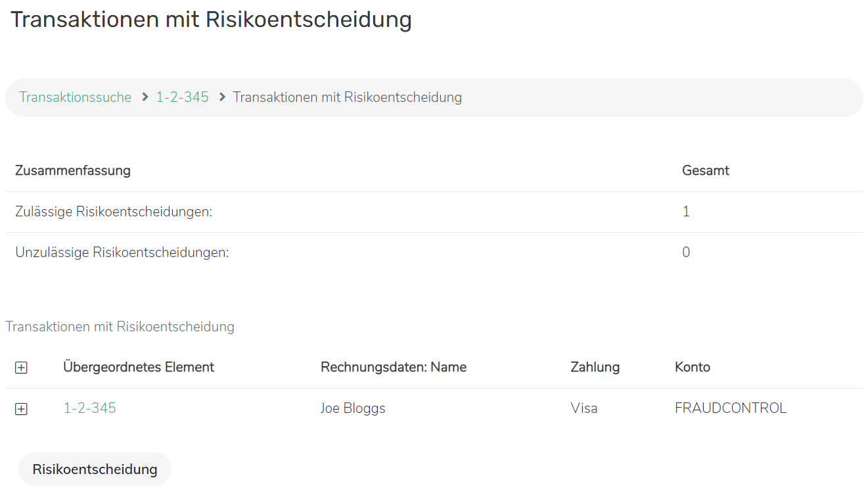Select the Übergeordnetes Element column header
The width and height of the screenshot is (868, 501).
point(139,367)
